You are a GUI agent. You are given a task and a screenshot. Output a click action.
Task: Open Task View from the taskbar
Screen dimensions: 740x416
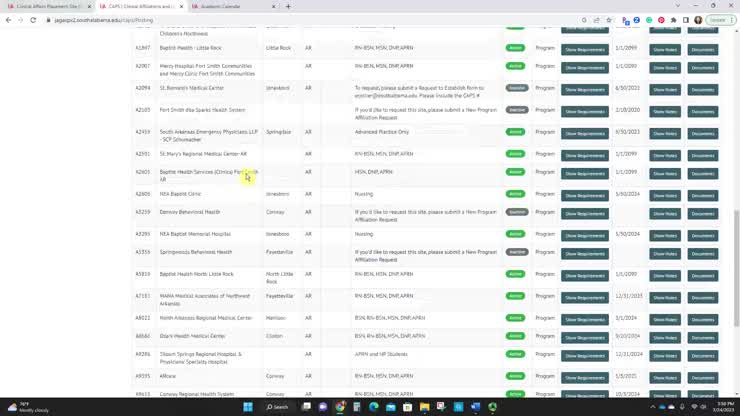point(306,407)
